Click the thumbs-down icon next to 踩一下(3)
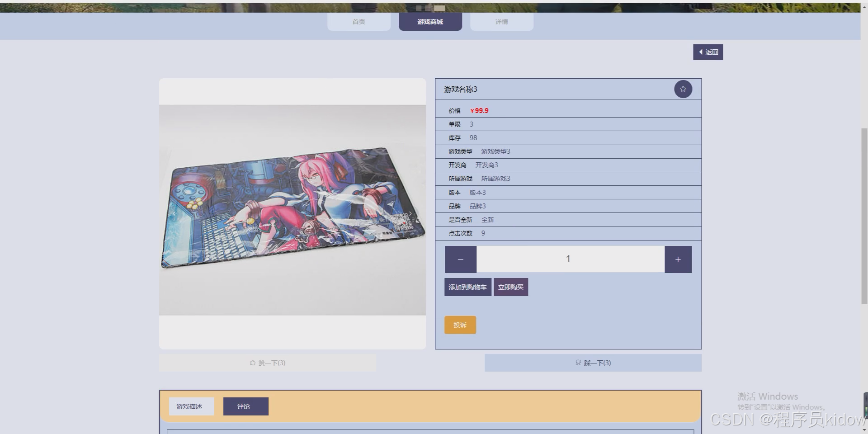 point(578,363)
